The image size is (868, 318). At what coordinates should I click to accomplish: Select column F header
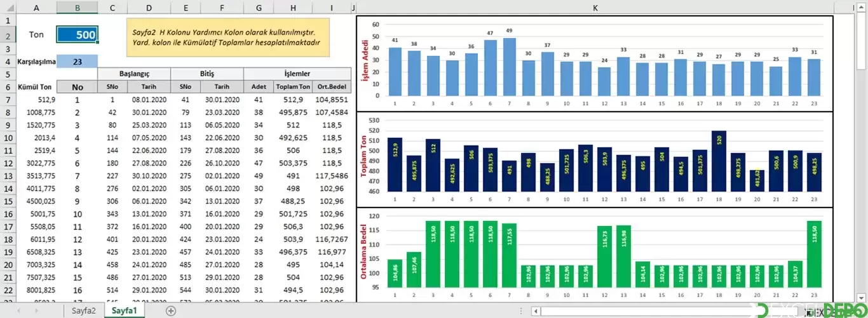(x=222, y=8)
